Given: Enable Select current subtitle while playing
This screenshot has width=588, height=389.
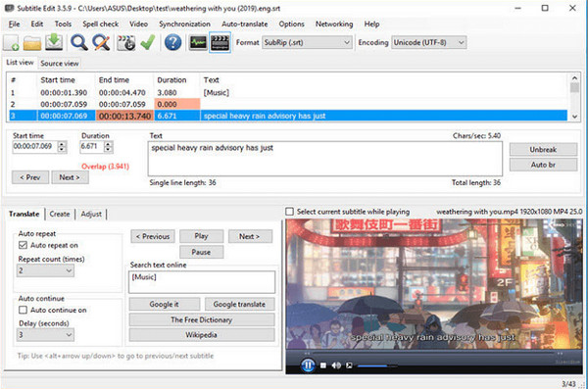Looking at the screenshot, I should (289, 212).
